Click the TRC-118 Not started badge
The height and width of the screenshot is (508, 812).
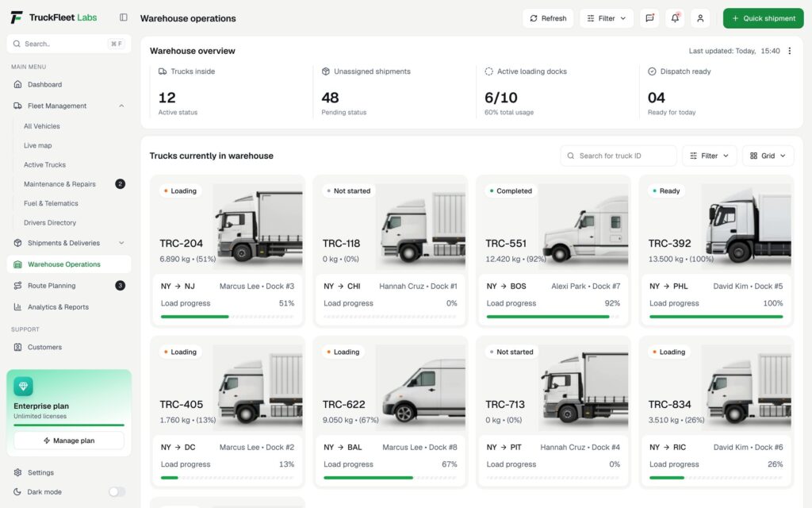coord(349,190)
